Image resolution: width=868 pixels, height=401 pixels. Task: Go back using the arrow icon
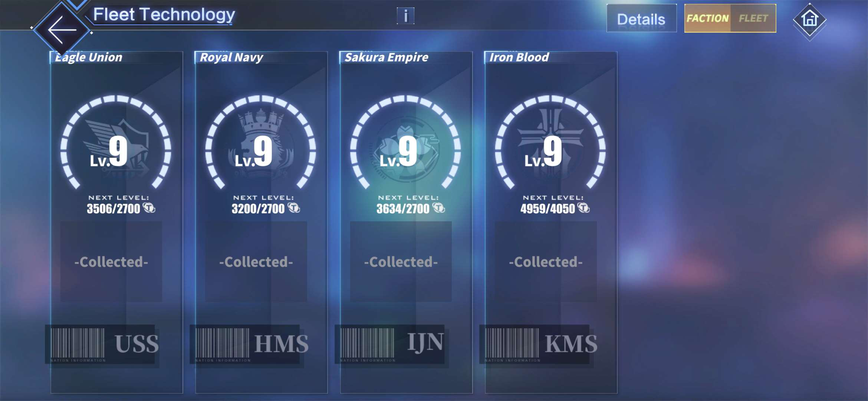pyautogui.click(x=62, y=30)
